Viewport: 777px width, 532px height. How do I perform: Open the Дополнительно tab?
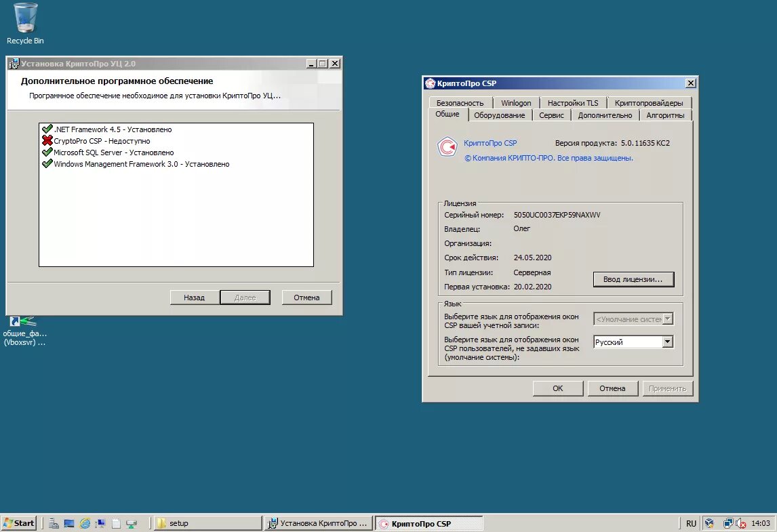coord(605,115)
